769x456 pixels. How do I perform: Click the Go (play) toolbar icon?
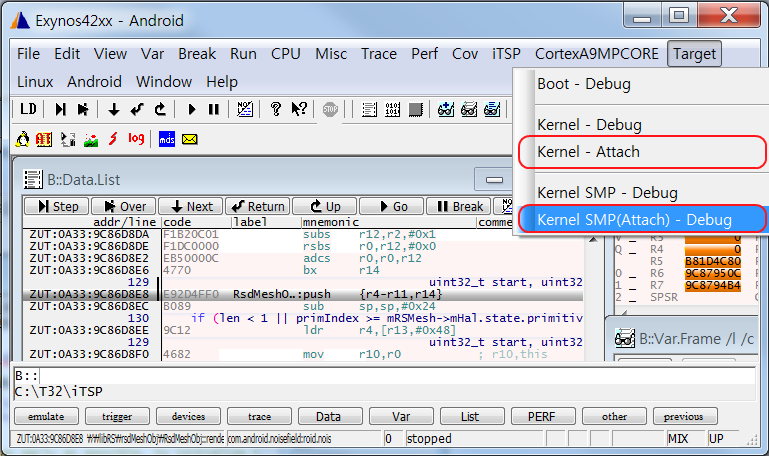[x=190, y=109]
